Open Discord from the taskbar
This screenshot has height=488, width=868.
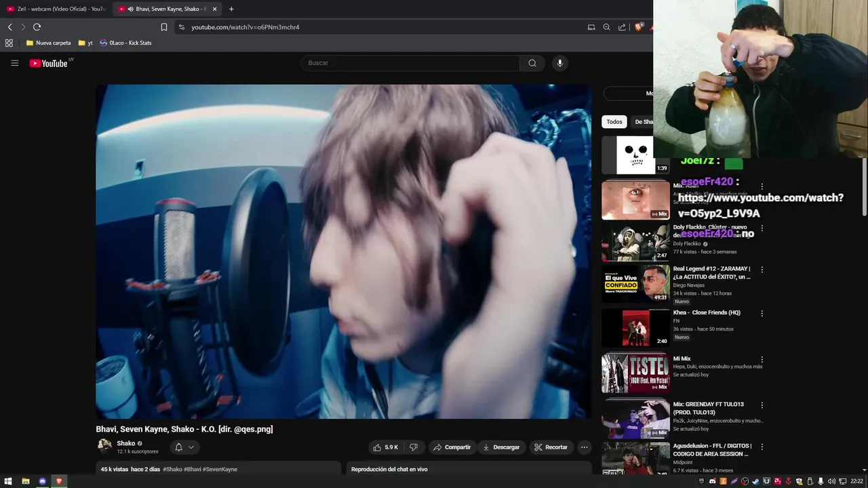(42, 481)
